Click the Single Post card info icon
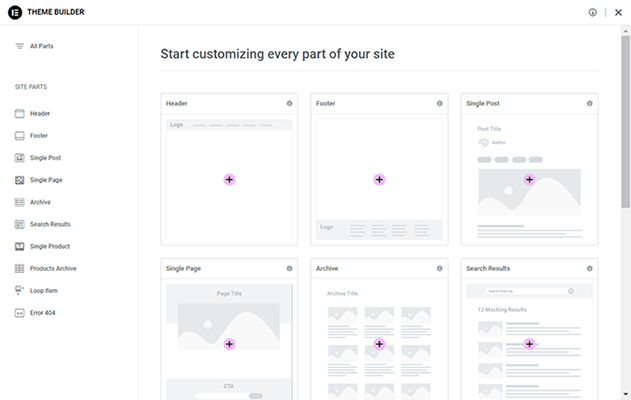This screenshot has width=631, height=400. [590, 103]
